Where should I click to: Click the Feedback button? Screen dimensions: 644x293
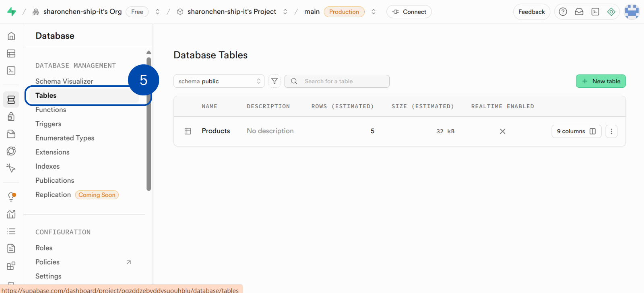click(531, 12)
